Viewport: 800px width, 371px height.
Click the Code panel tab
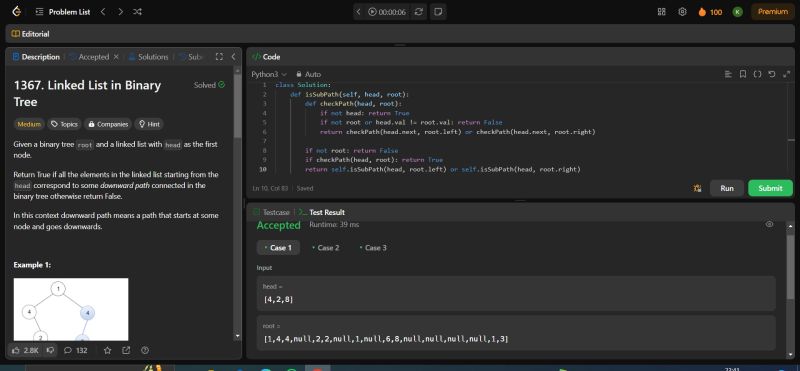266,57
